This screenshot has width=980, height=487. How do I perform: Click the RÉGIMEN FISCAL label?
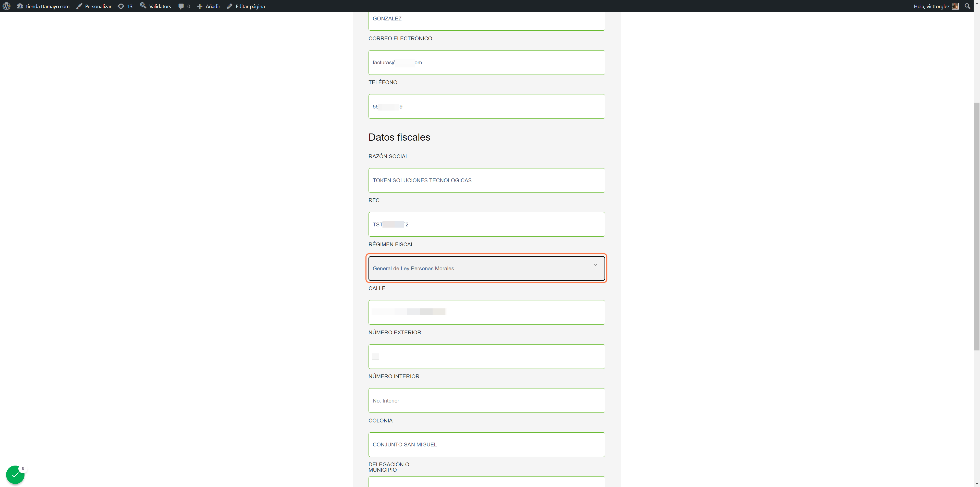[391, 244]
